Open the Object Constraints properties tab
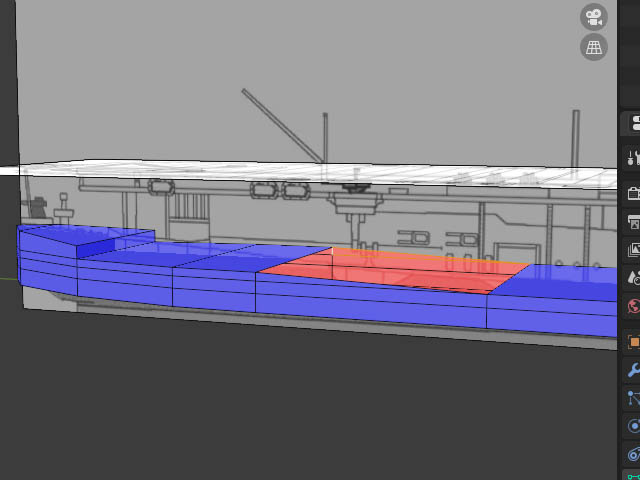 coord(633,454)
